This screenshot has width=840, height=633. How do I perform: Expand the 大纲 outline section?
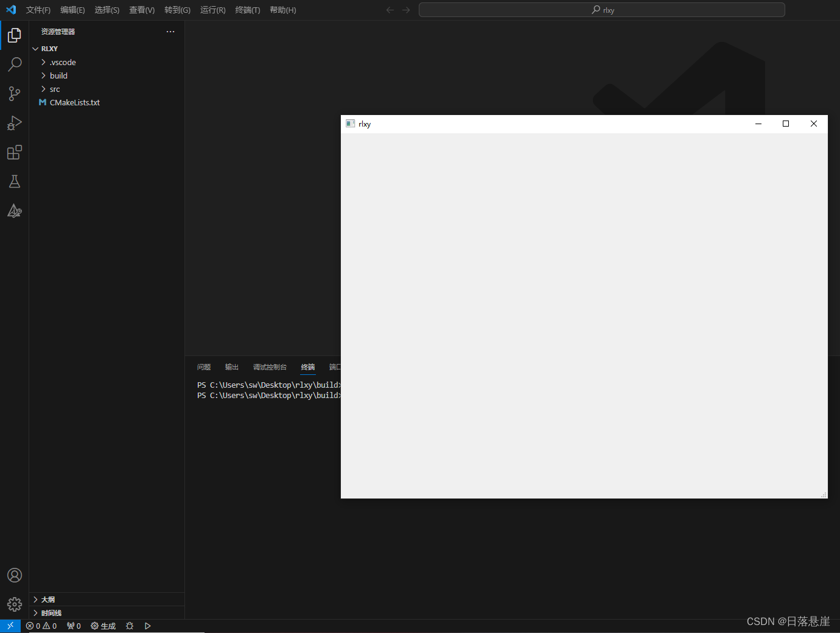107,600
